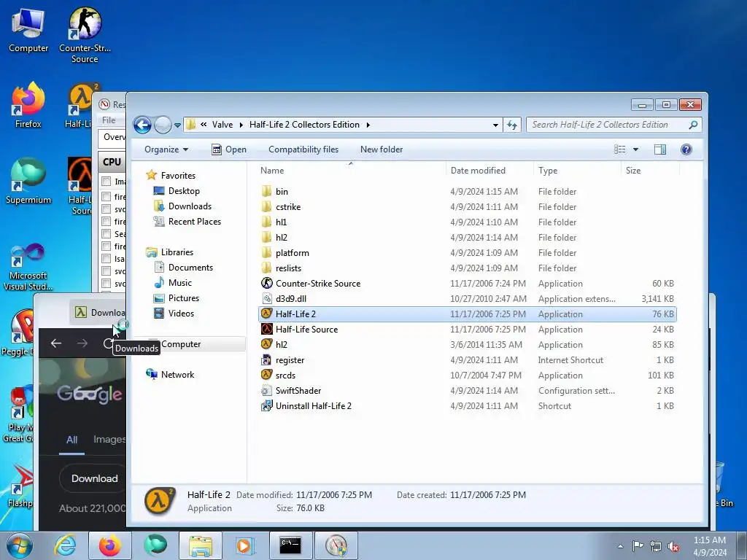This screenshot has height=560, width=747.
Task: Select the cstrike folder
Action: tap(468, 206)
